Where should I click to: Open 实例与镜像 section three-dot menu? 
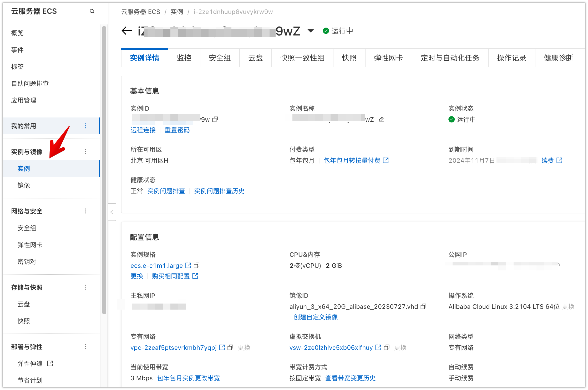point(85,152)
